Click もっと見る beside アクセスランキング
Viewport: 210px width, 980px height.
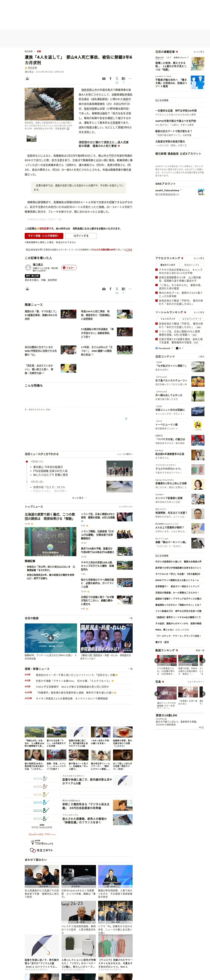point(199,258)
